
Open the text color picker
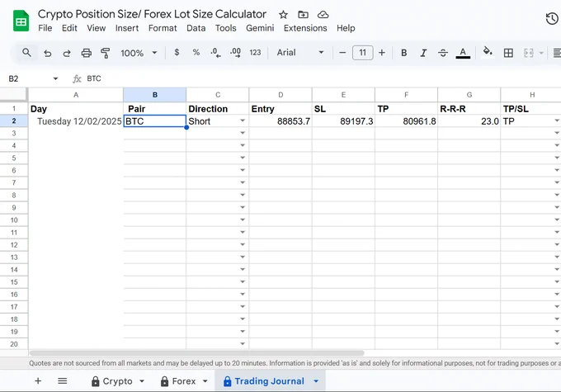[463, 53]
